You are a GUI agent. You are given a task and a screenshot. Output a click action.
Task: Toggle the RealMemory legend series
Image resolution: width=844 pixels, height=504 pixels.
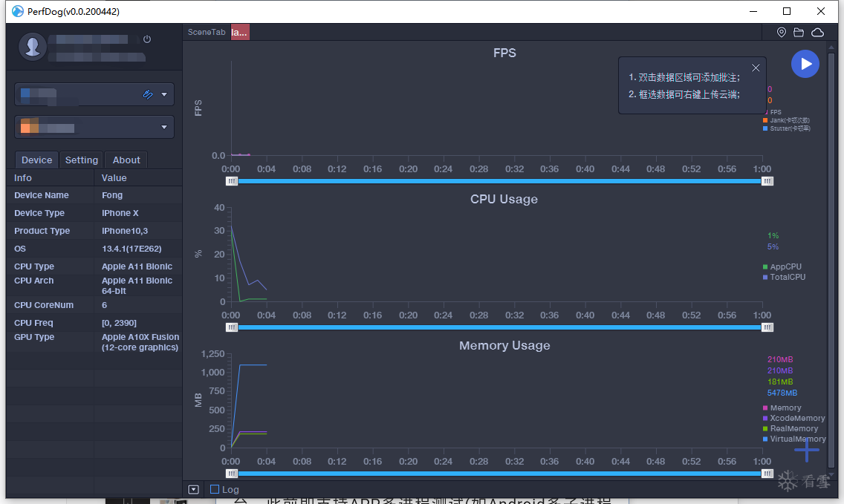(x=791, y=429)
